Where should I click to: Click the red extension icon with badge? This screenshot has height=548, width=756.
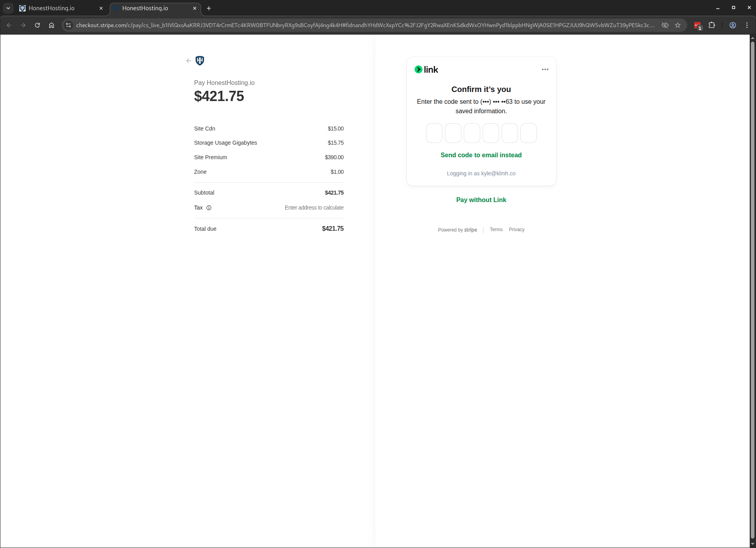(697, 26)
